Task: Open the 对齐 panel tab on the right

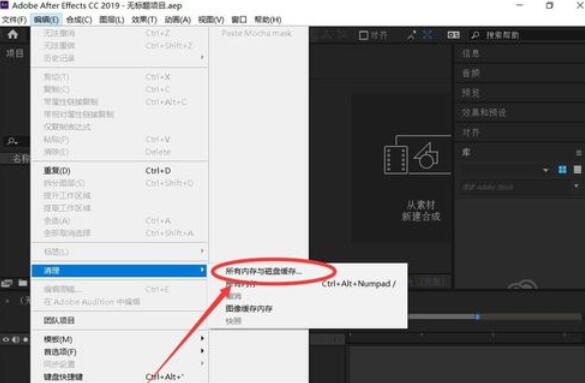Action: [470, 132]
